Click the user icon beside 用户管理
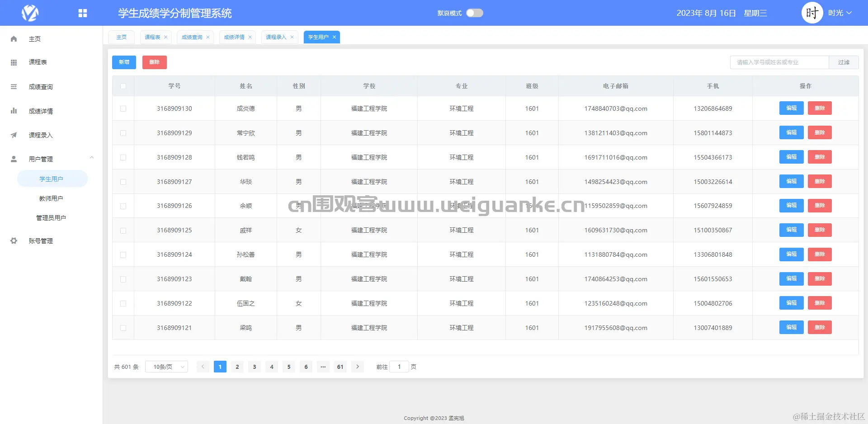Image resolution: width=868 pixels, height=424 pixels. (14, 159)
